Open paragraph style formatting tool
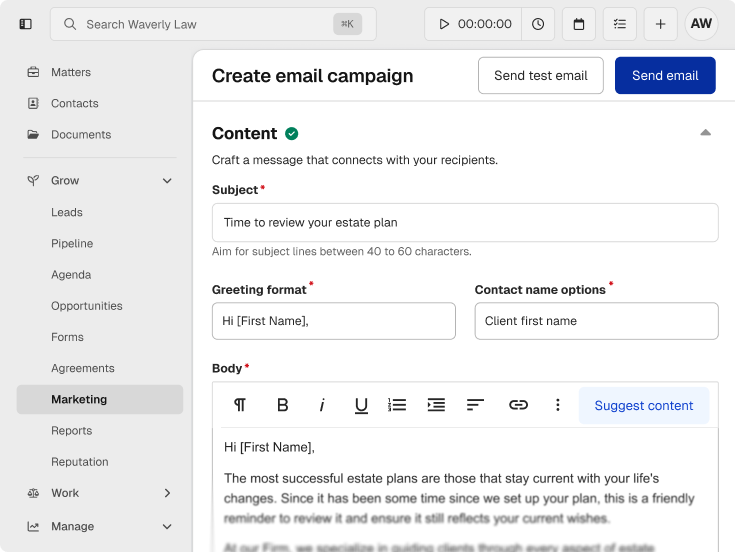Screen dimensions: 735x552 coord(240,405)
